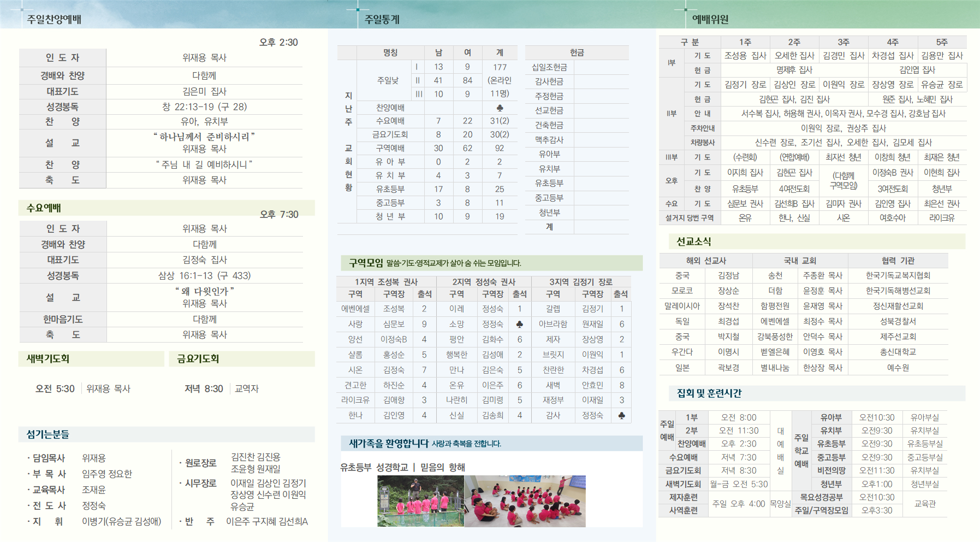The height and width of the screenshot is (542, 980).
Task: Click the name 조성용 집사 in 1주 column
Action: [745, 56]
